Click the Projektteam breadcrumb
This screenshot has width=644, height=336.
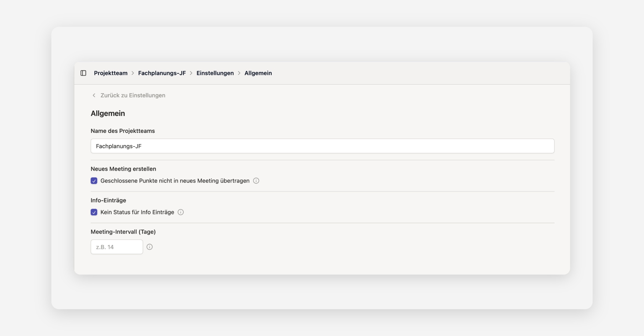[111, 73]
